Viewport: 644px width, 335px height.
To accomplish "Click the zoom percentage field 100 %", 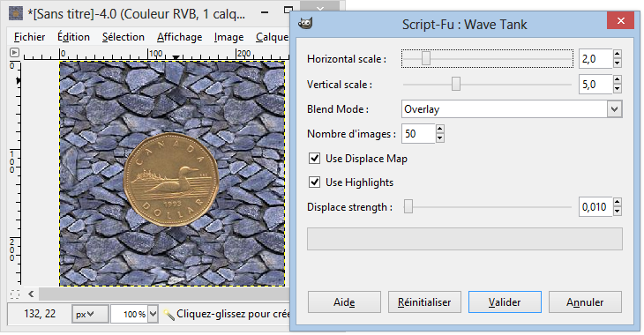I will pos(130,315).
